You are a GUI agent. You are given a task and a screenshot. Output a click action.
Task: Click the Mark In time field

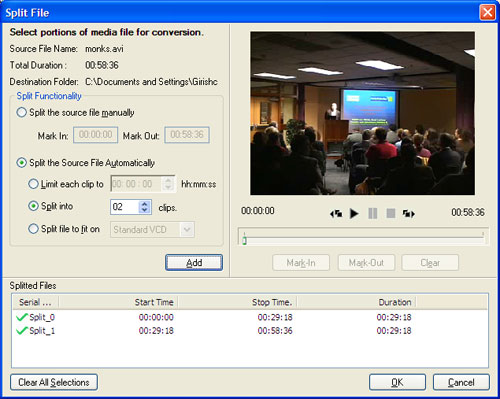pos(96,135)
